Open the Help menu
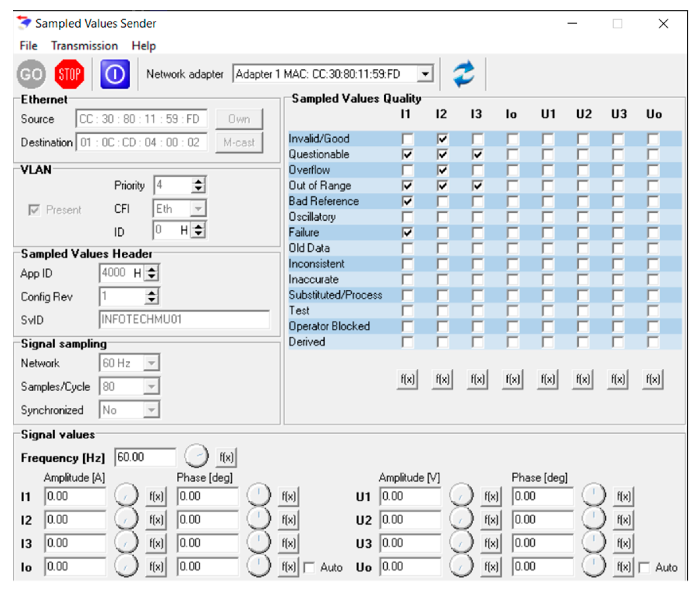Viewport: 700px width, 592px height. click(144, 46)
